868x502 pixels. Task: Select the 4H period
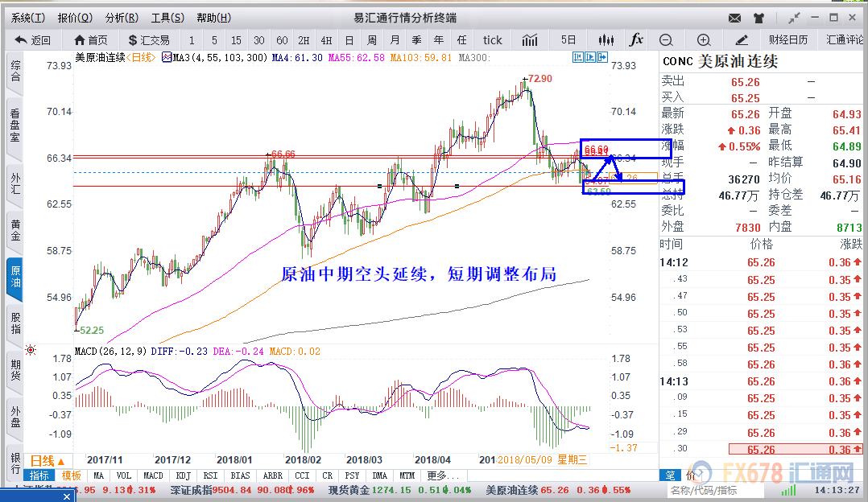[x=327, y=40]
